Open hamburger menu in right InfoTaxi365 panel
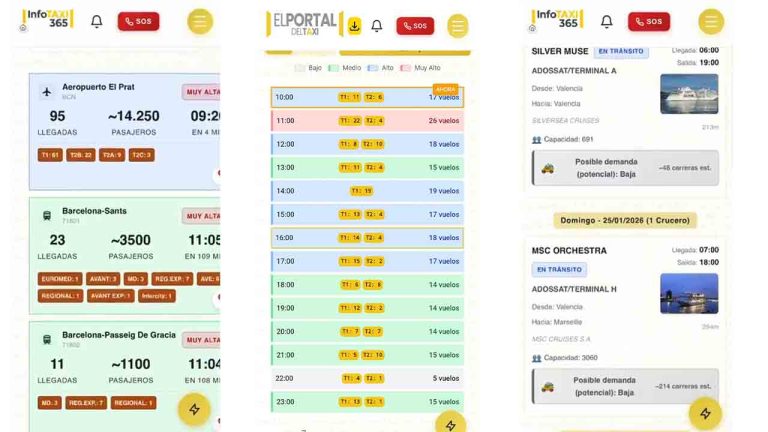The width and height of the screenshot is (768, 432). click(x=711, y=22)
